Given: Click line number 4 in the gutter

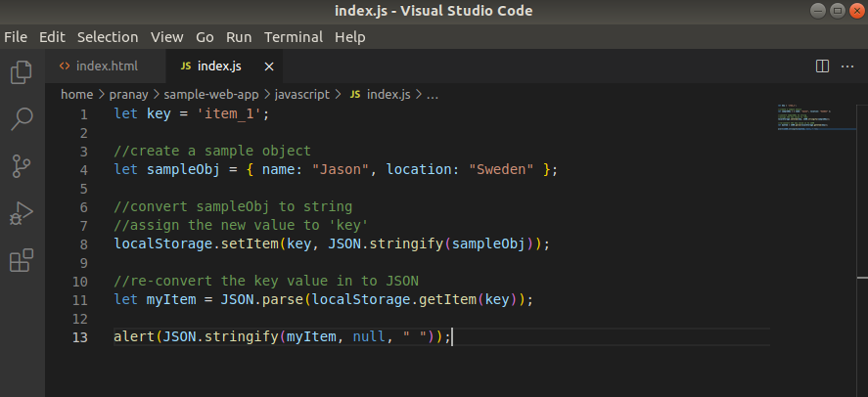Looking at the screenshot, I should pos(83,170).
